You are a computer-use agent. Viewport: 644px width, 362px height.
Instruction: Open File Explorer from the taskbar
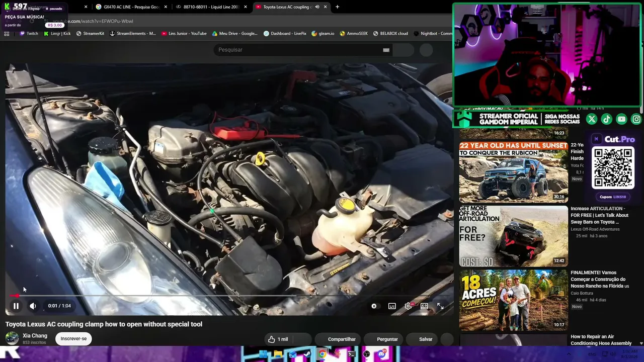(x=278, y=354)
